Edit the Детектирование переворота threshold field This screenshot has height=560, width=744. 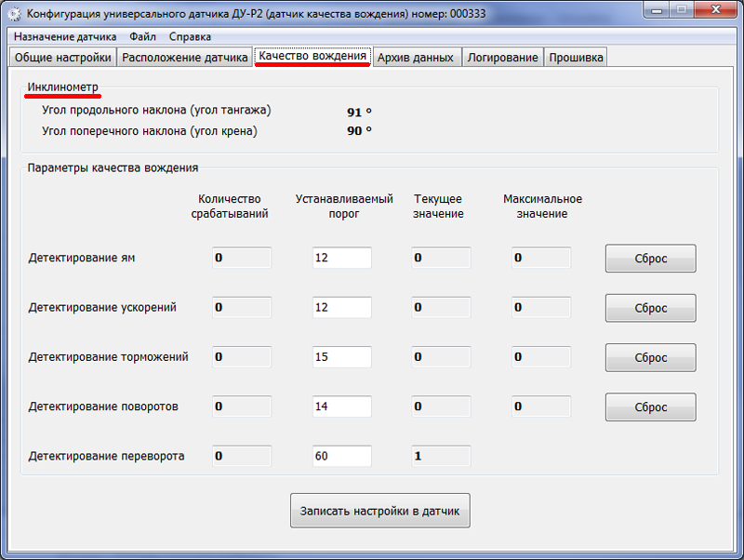tap(341, 456)
